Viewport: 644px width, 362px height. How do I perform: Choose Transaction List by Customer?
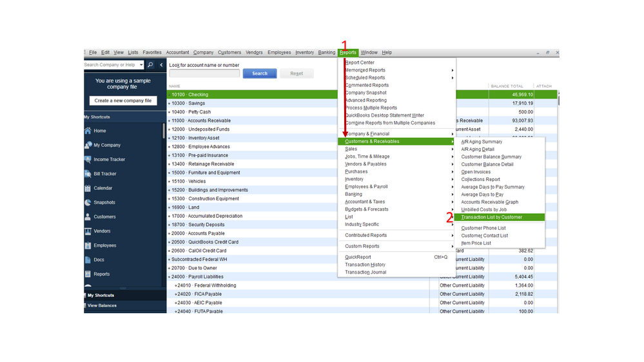(500, 217)
